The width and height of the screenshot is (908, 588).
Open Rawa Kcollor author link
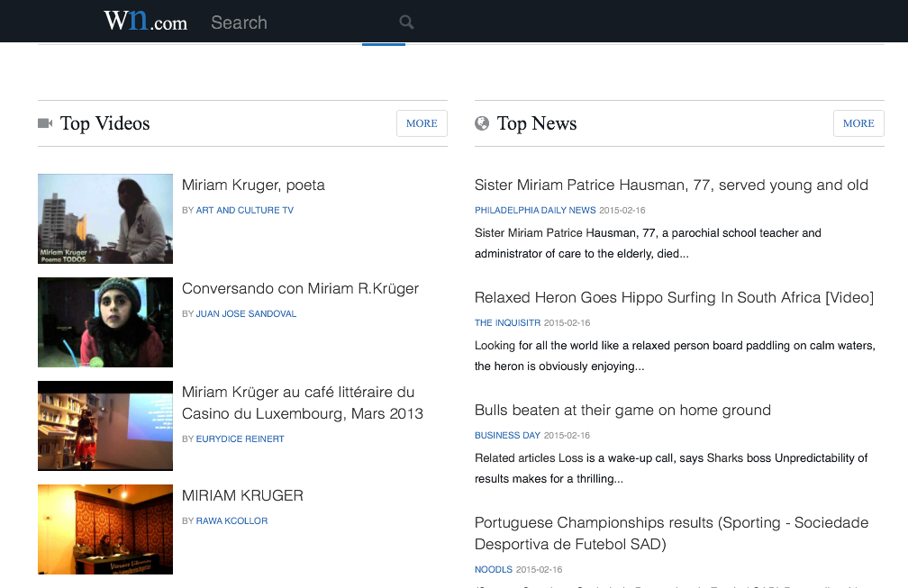[x=232, y=521]
